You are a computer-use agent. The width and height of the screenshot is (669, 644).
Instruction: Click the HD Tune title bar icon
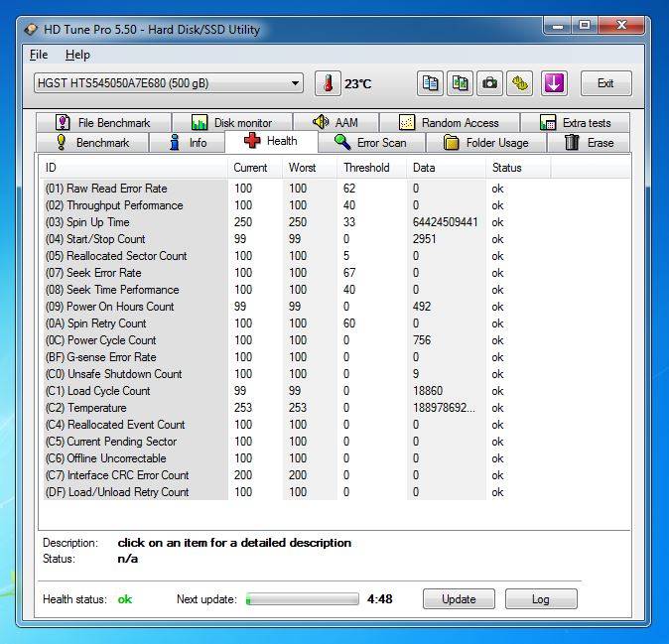[x=31, y=30]
